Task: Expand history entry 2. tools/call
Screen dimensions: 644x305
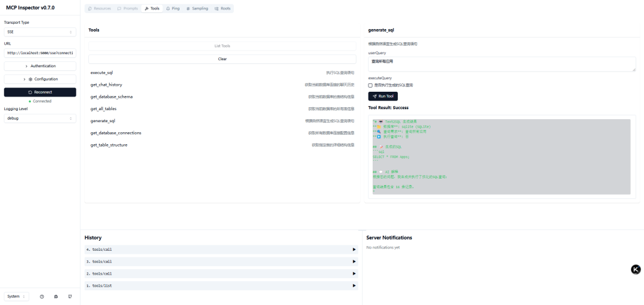Action: [221, 274]
